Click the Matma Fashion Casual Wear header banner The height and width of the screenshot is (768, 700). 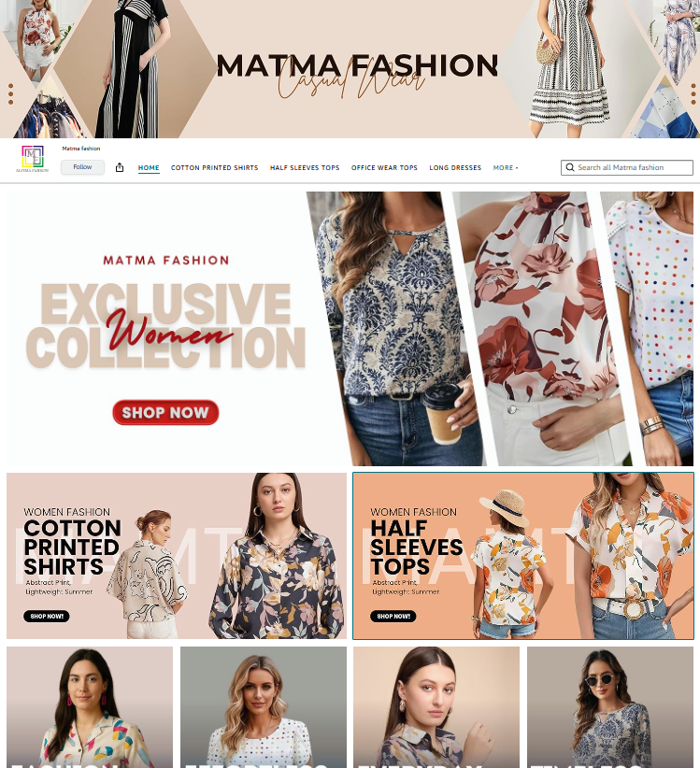tap(350, 69)
